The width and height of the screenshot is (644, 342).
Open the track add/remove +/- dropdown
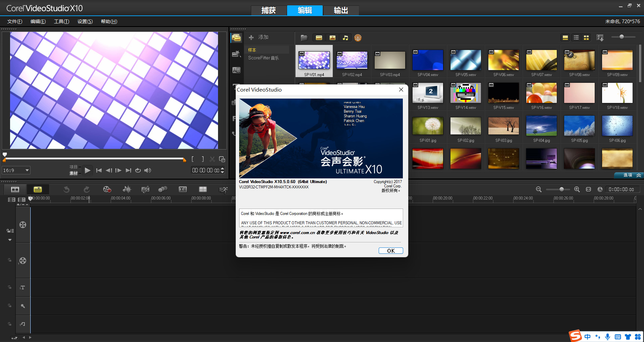(23, 205)
